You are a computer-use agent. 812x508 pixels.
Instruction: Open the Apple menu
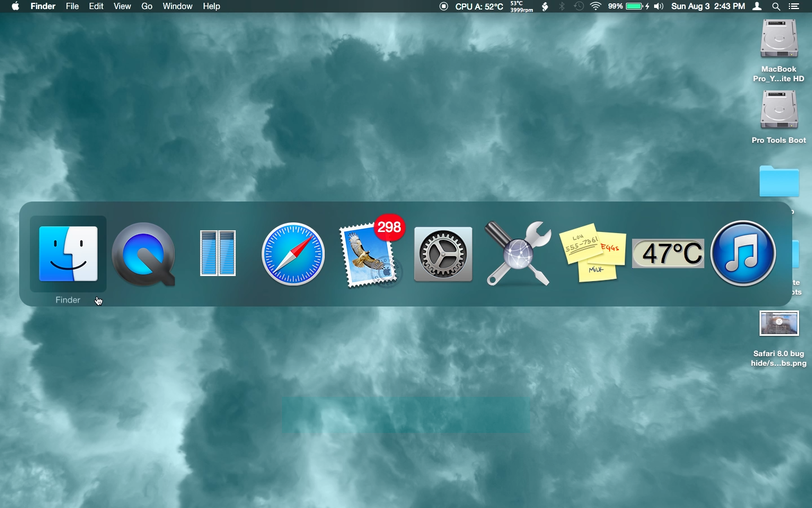click(15, 6)
